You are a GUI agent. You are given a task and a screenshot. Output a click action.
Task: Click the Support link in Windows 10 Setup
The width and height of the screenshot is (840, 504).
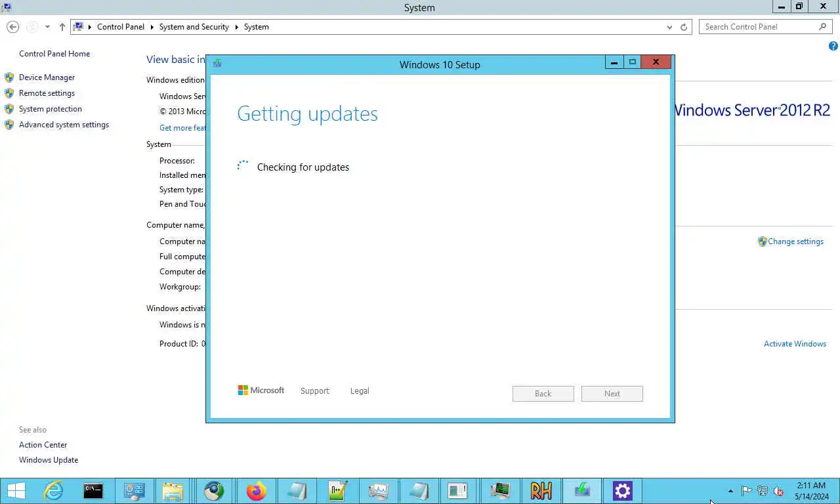315,391
